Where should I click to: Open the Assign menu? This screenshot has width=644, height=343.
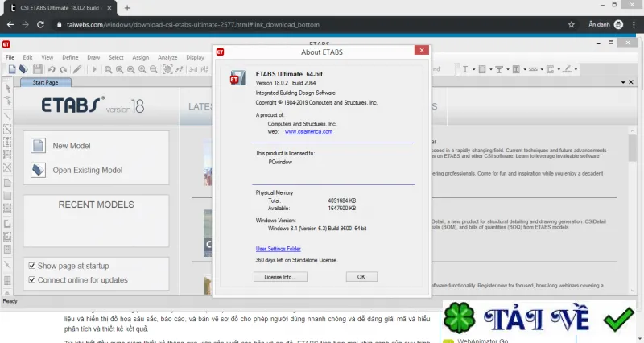[140, 57]
